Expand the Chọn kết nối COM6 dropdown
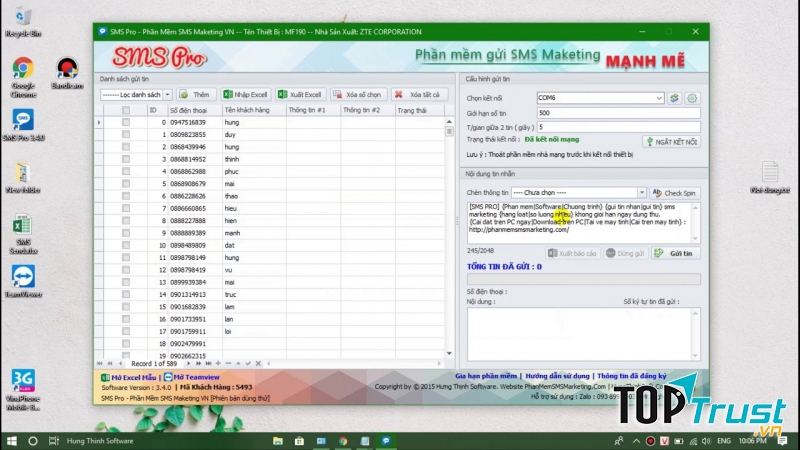Image resolution: width=800 pixels, height=450 pixels. [x=659, y=98]
